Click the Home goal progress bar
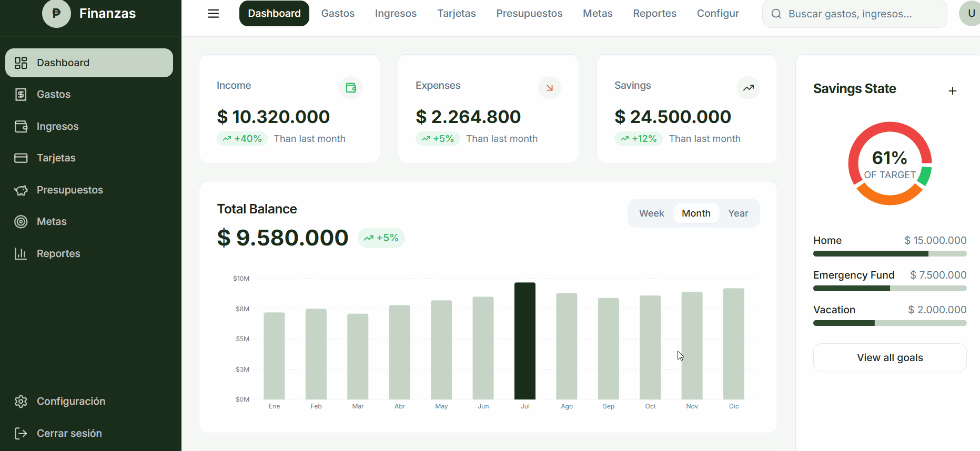The width and height of the screenshot is (980, 451). [x=890, y=254]
